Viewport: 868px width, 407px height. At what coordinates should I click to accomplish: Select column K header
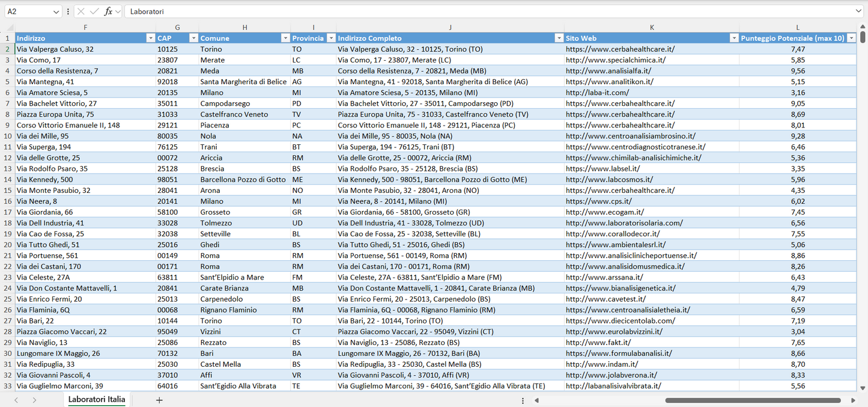point(652,27)
